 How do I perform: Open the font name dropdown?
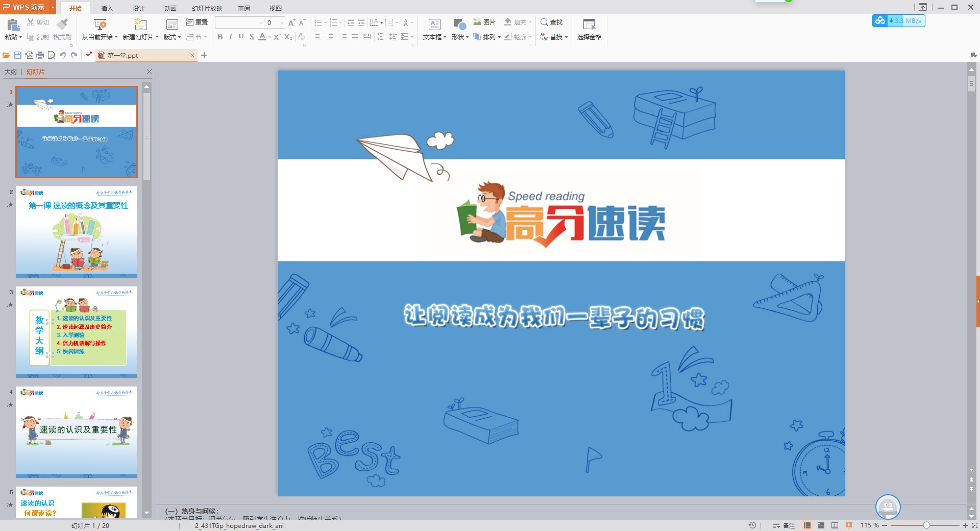click(261, 22)
